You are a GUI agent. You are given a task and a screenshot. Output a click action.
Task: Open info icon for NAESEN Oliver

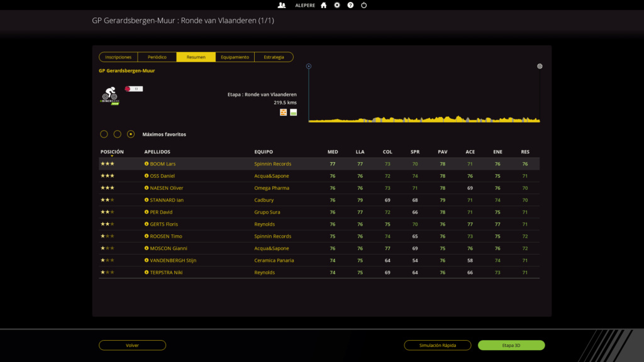click(x=146, y=188)
